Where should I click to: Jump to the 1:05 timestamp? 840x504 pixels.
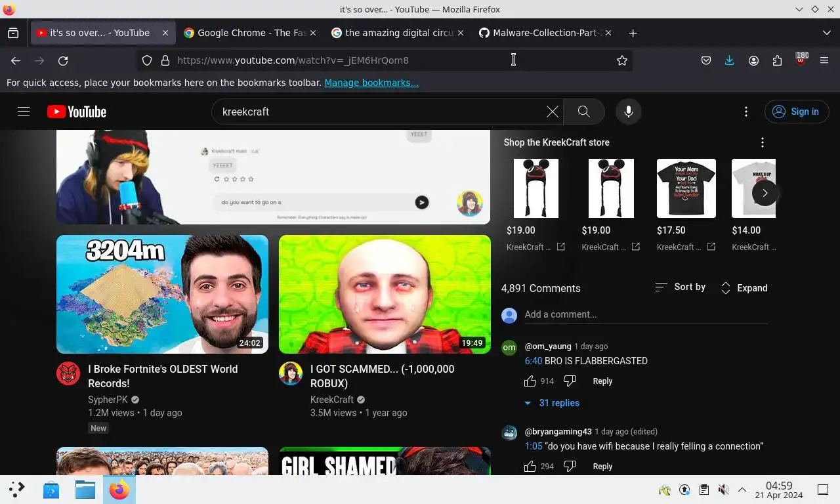point(533,446)
